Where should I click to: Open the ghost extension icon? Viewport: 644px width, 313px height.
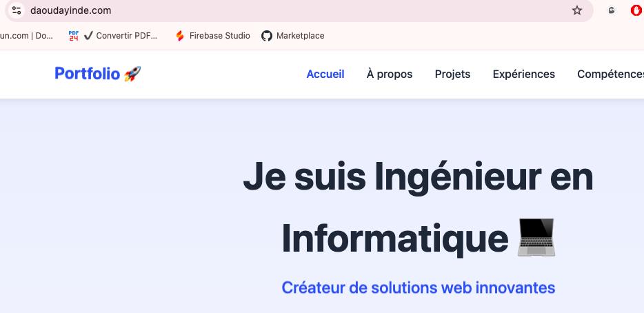click(612, 10)
